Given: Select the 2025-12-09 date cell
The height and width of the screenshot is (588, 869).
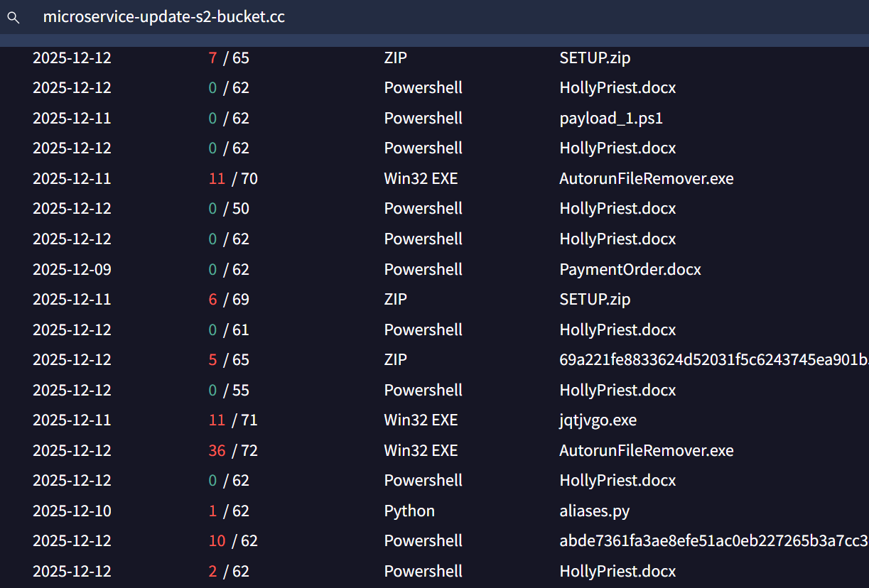Looking at the screenshot, I should click(x=72, y=269).
